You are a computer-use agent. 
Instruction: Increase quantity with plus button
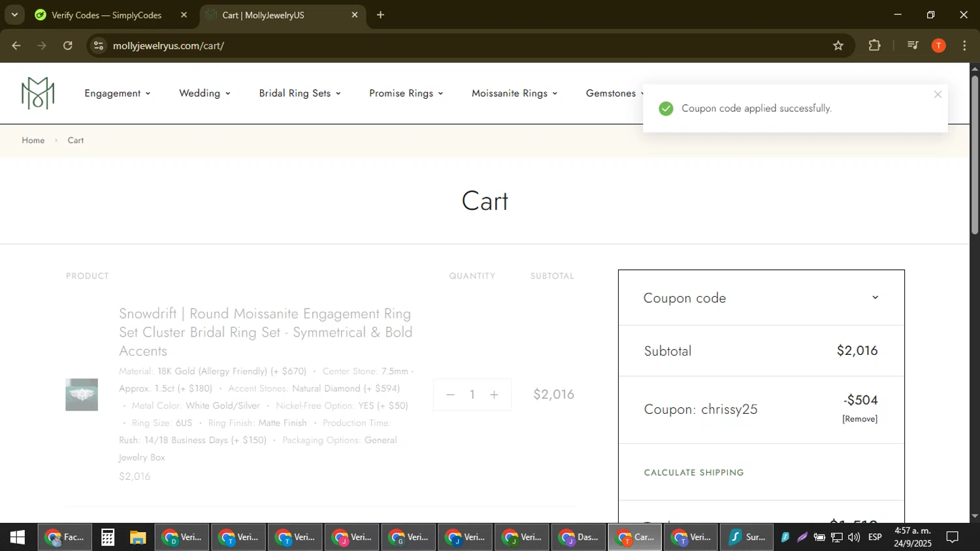(495, 395)
